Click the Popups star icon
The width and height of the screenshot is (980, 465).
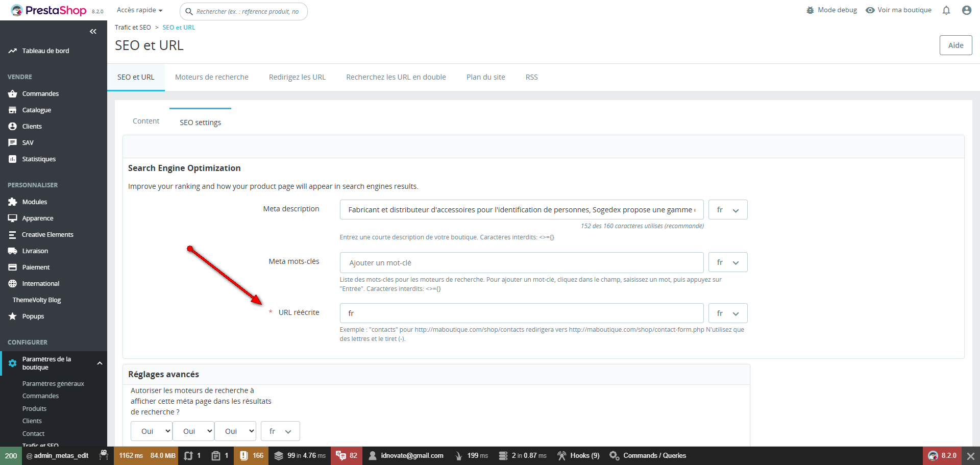point(13,316)
